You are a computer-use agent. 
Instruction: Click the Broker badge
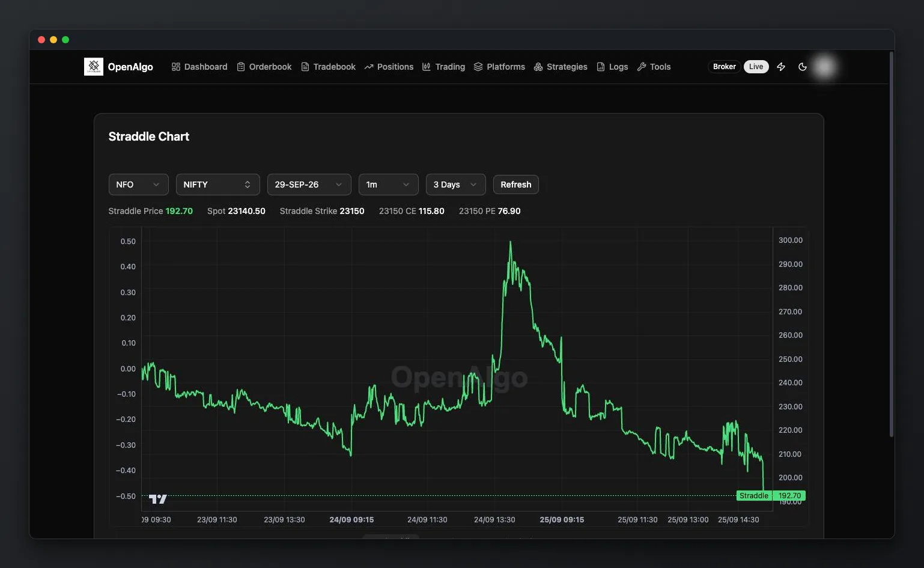click(x=724, y=67)
